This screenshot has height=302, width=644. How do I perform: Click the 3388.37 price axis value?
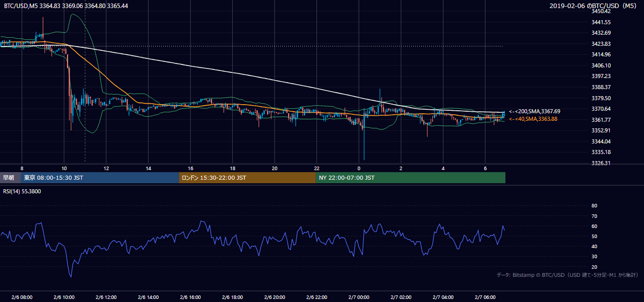[x=601, y=87]
